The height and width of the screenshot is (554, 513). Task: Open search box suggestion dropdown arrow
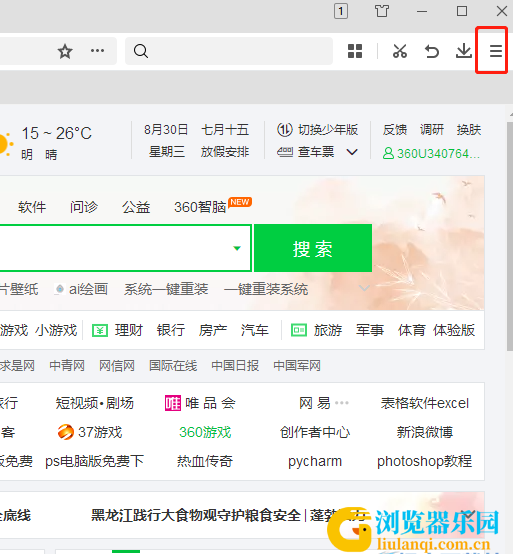click(x=237, y=248)
